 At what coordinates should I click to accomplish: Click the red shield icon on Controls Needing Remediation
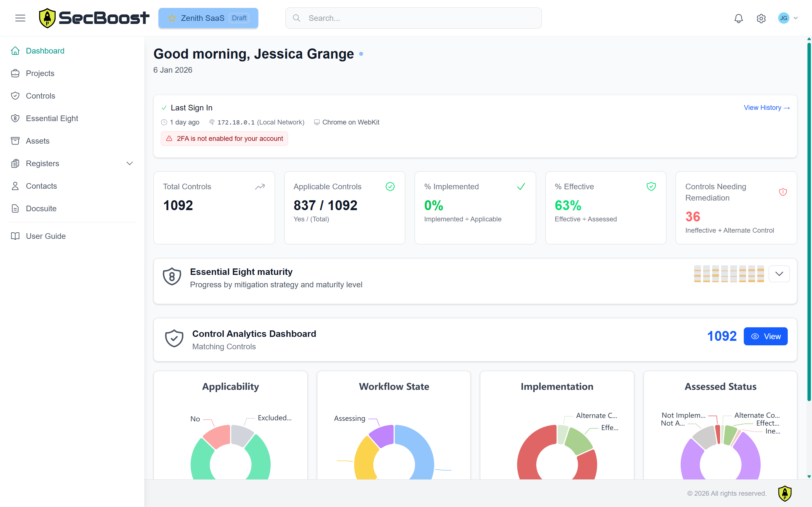coord(782,192)
